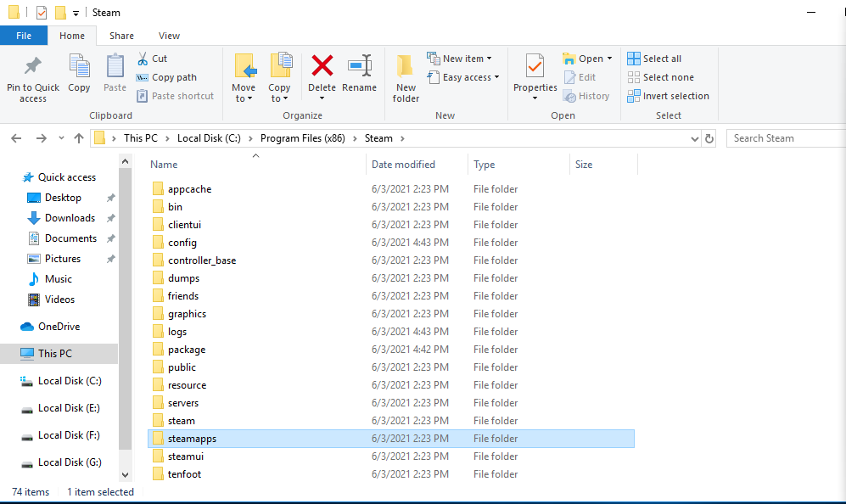Select the steamapps folder
The height and width of the screenshot is (504, 846).
point(391,438)
